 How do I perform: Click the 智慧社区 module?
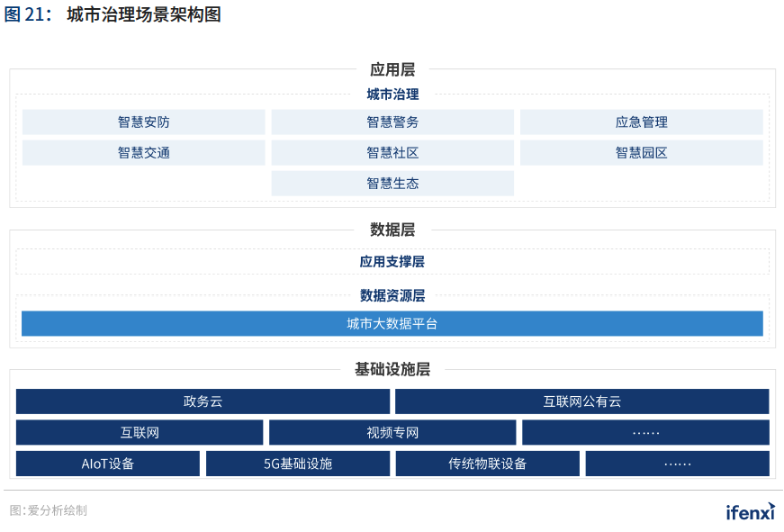click(392, 152)
